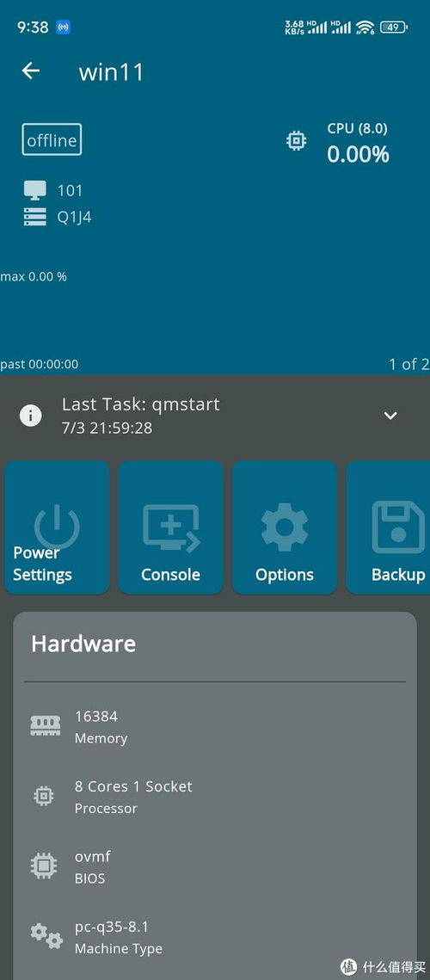Viewport: 430px width, 980px height.
Task: Tap the Memory RAM icon
Action: click(45, 725)
